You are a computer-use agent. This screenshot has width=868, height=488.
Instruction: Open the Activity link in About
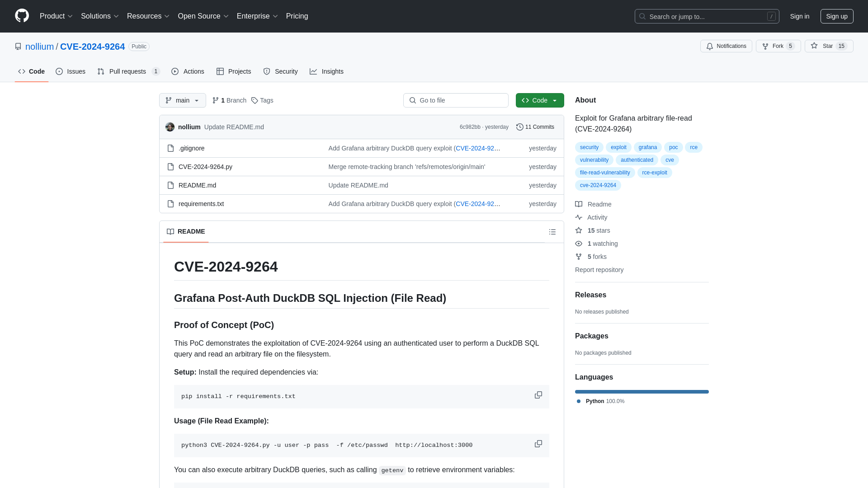(591, 217)
